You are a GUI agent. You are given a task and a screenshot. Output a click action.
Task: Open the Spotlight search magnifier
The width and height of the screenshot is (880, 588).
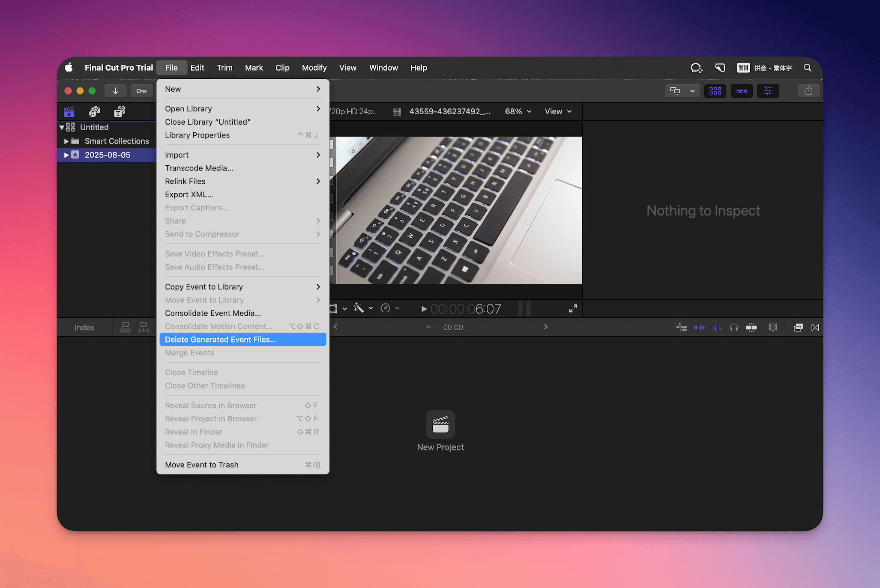tap(808, 68)
